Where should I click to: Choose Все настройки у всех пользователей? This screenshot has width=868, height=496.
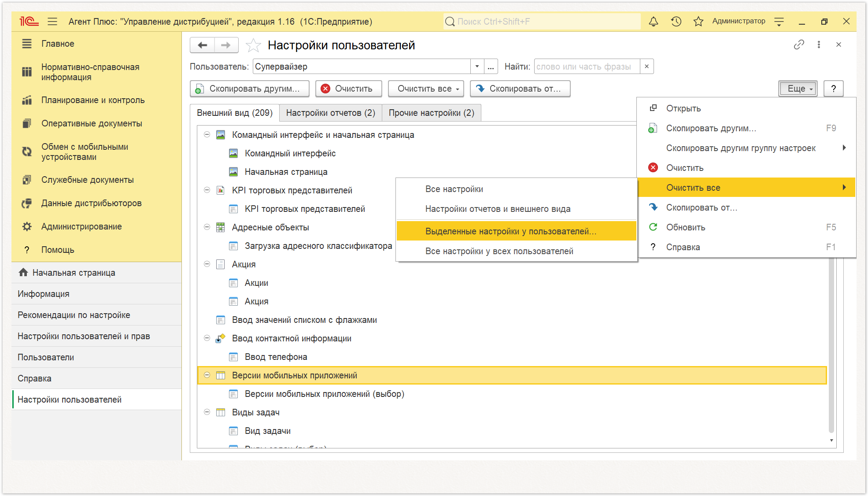coord(516,251)
